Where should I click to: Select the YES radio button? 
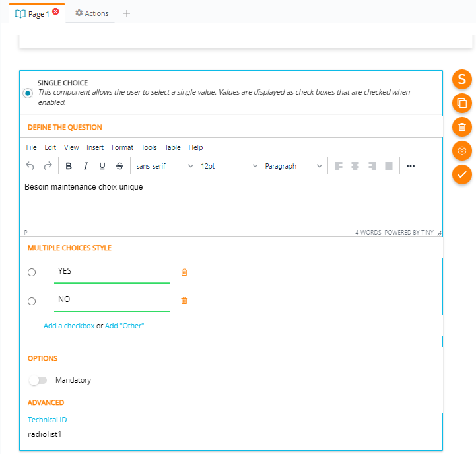[x=32, y=272]
